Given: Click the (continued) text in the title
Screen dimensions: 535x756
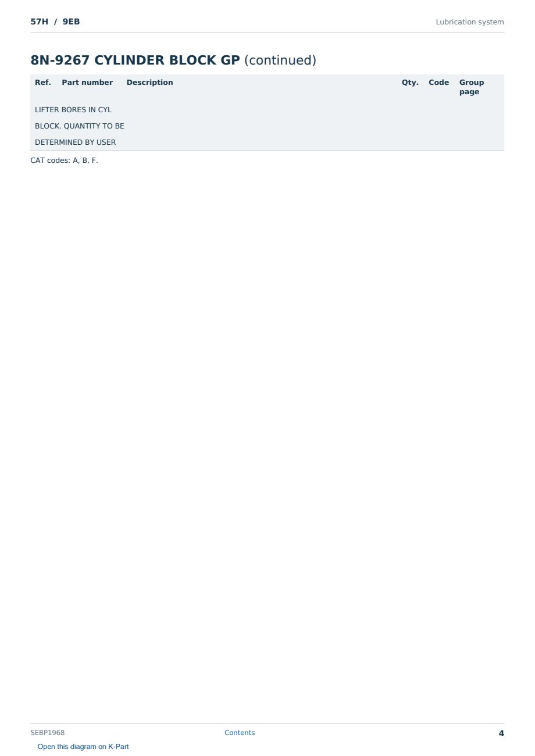Looking at the screenshot, I should pyautogui.click(x=280, y=60).
